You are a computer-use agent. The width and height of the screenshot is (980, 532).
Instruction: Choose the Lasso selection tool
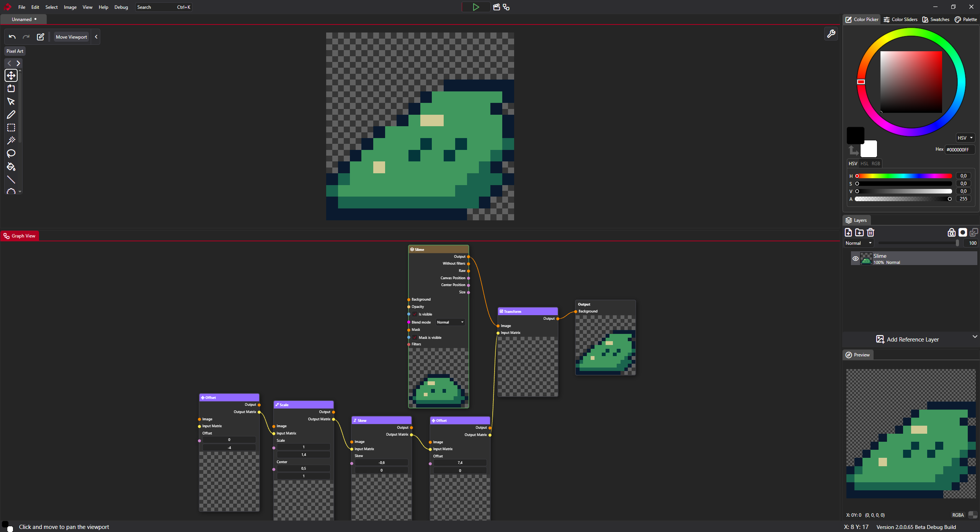[x=11, y=153]
